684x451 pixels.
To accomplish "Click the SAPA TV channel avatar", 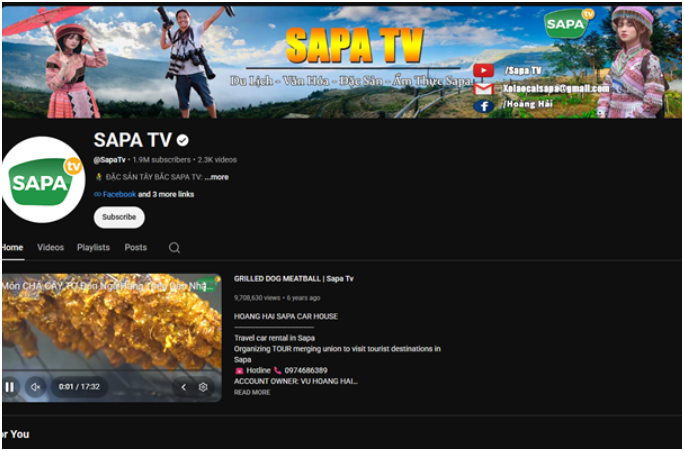I will point(43,180).
